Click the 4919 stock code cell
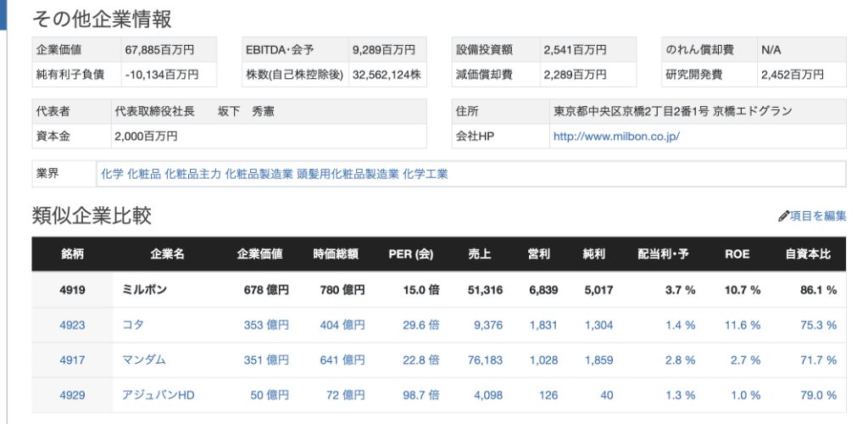This screenshot has width=868, height=424. 73,289
